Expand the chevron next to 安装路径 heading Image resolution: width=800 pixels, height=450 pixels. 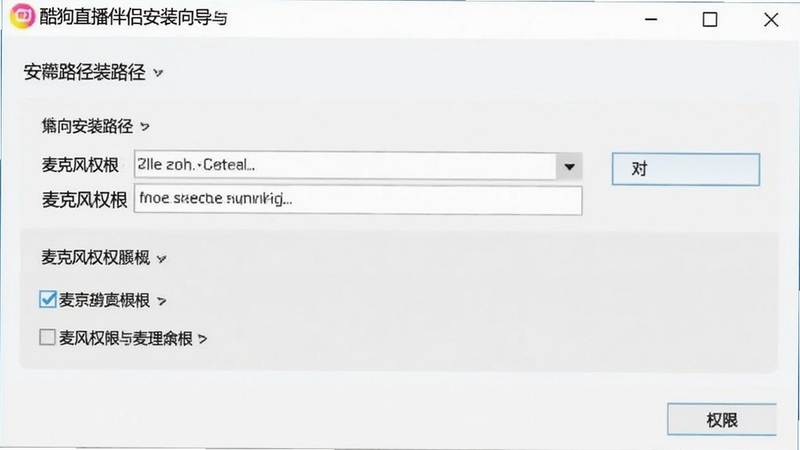(158, 72)
